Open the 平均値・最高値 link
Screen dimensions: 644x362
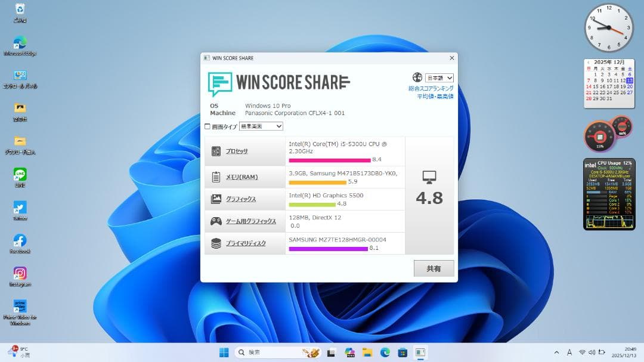point(435,96)
